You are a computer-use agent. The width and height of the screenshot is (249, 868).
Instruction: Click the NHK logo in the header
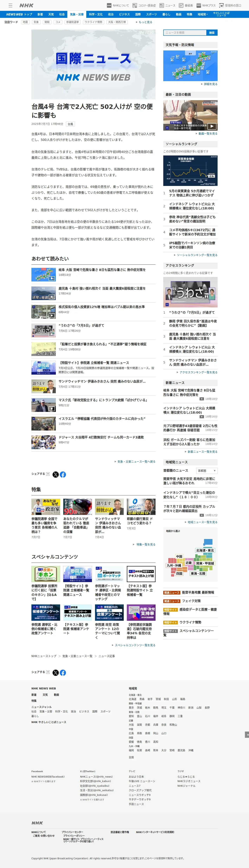26,5
